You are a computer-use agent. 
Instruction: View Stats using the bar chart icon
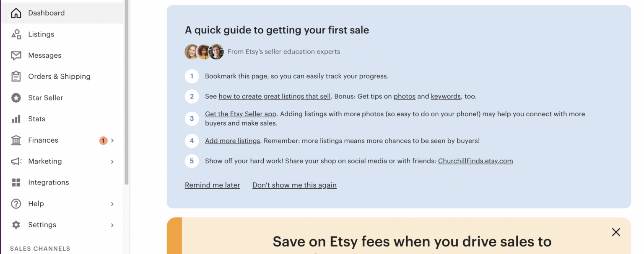16,118
